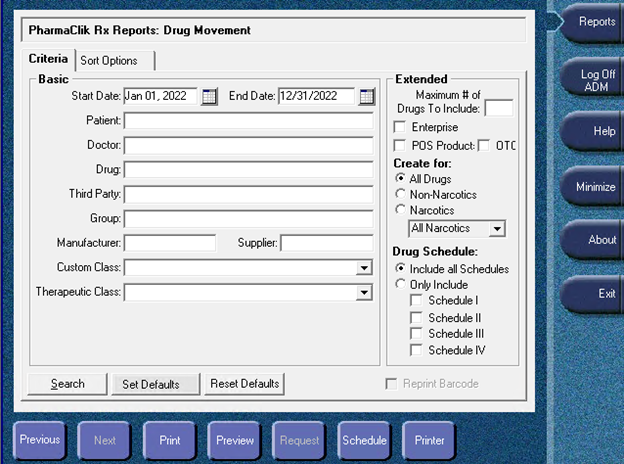The image size is (624, 464).
Task: Toggle the Reprint Barcode checkbox
Action: 392,384
